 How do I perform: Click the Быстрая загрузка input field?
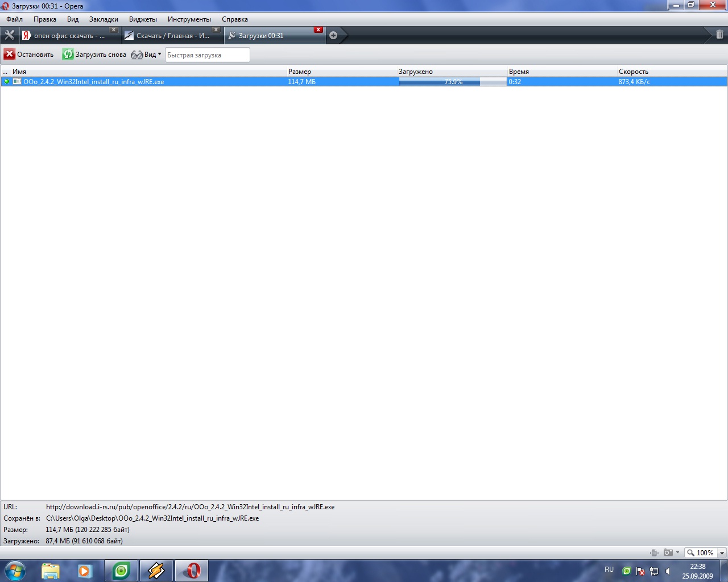[x=207, y=55]
